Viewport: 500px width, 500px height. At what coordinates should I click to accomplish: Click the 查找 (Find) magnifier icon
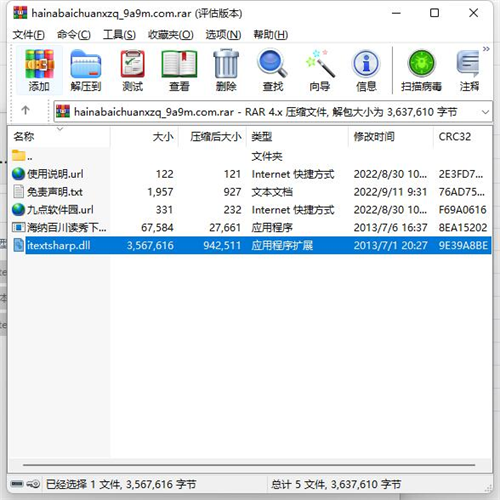pos(272,70)
